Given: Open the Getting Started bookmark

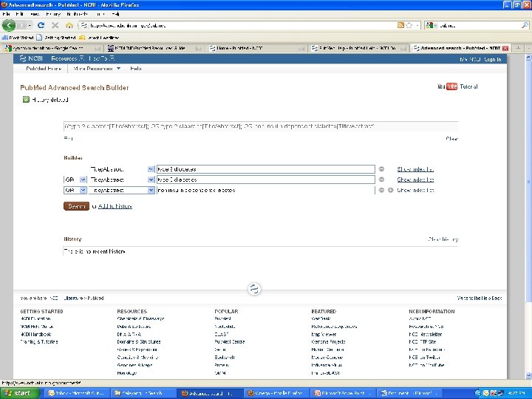Looking at the screenshot, I should [x=56, y=38].
